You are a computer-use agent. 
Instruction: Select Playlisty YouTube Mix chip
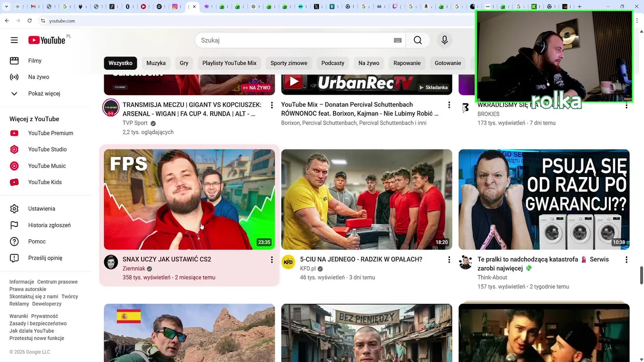pos(229,63)
